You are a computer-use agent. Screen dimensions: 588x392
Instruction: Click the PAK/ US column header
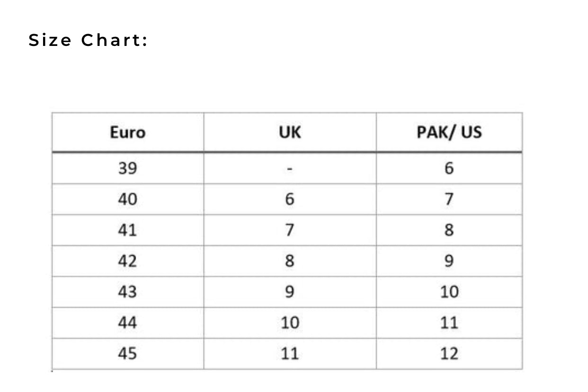[x=449, y=133]
